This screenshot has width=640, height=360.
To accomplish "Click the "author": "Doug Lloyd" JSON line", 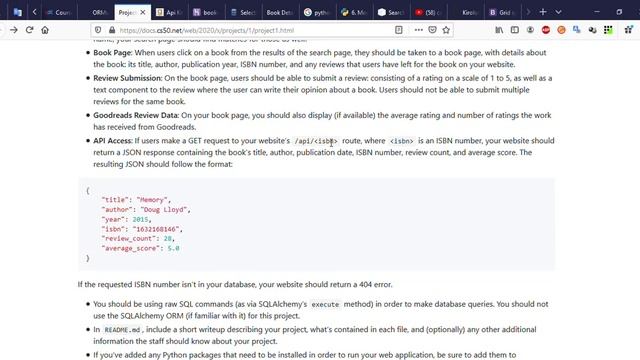I will click(x=146, y=209).
